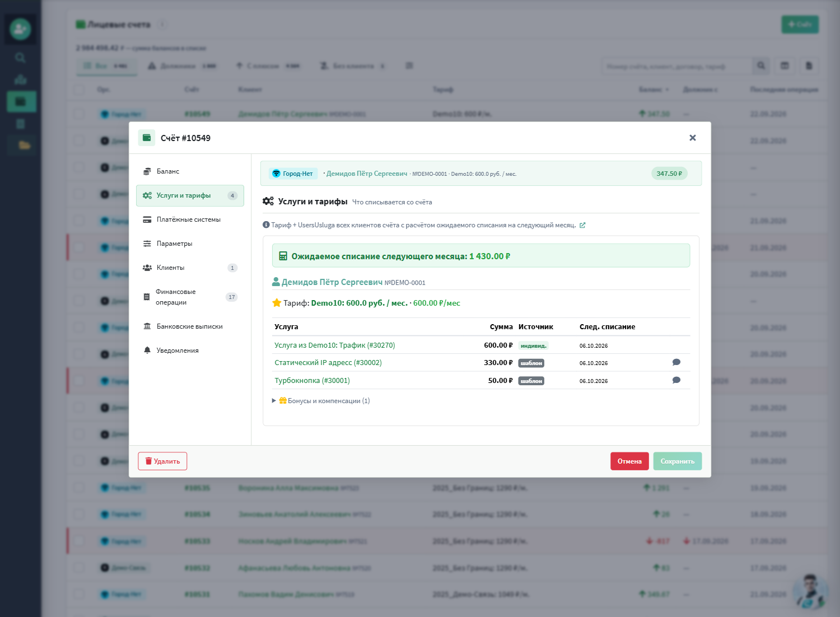Click the Сохранить button
The width and height of the screenshot is (840, 617).
point(678,461)
